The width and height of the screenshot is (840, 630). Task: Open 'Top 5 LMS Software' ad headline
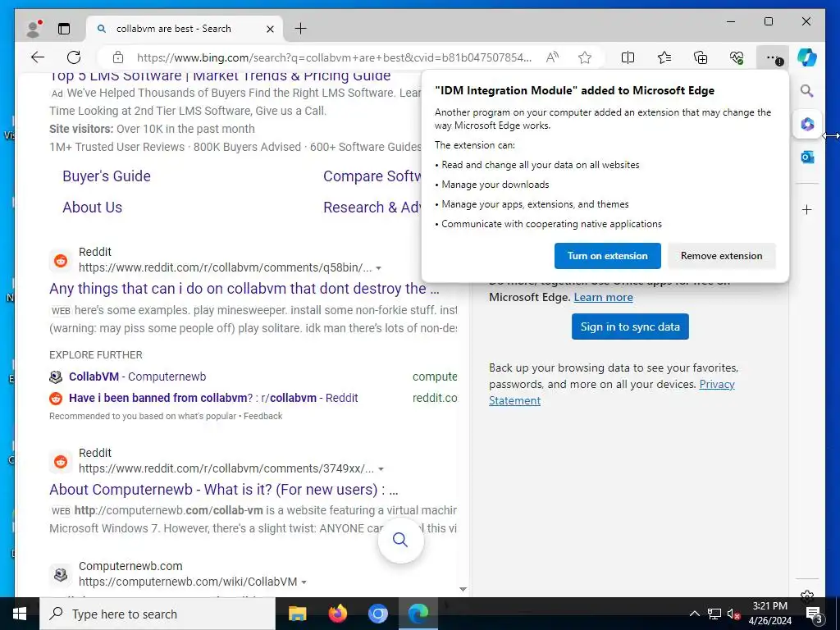pos(220,76)
